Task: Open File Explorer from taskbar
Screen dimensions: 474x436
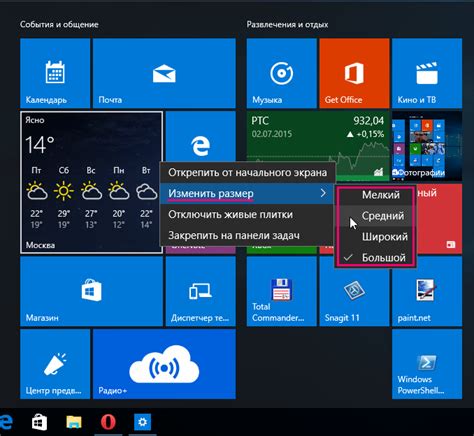Action: (x=74, y=422)
